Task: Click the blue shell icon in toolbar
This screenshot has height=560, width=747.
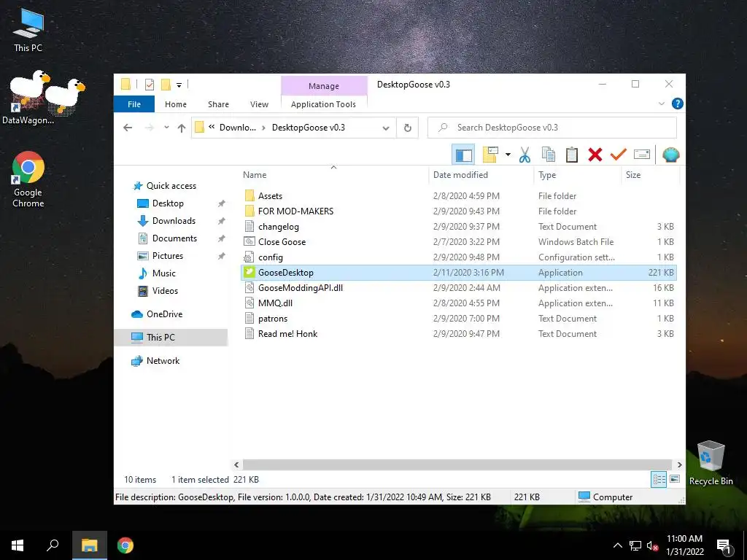Action: 671,155
